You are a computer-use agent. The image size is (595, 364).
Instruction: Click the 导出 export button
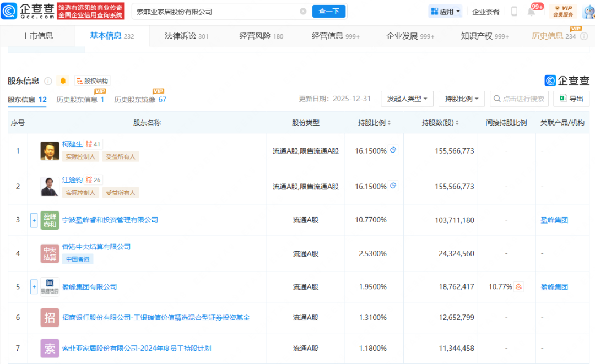click(x=571, y=99)
